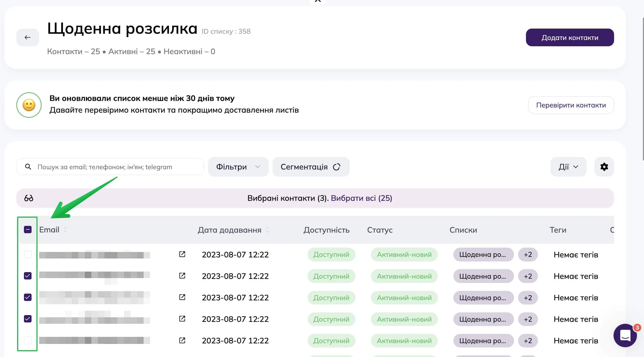Open the Дії actions dropdown
This screenshot has height=357, width=644.
[x=568, y=167]
